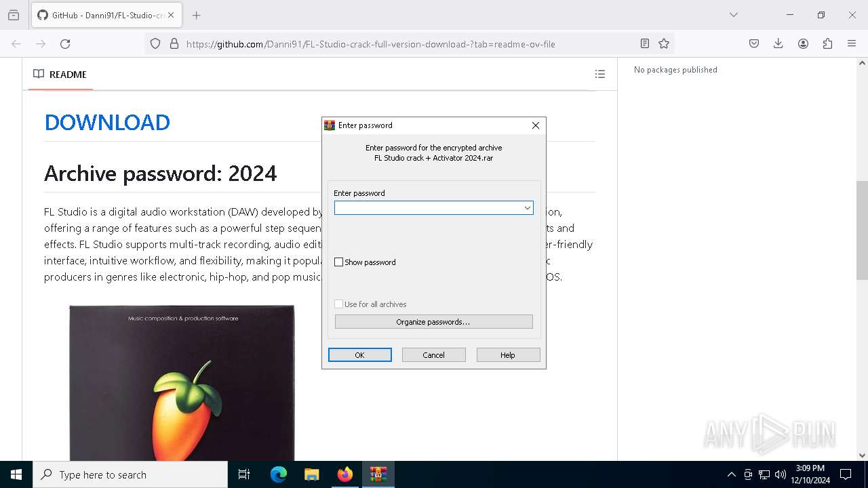Check the Show password checkbox
Viewport: 868px width, 488px height.
(339, 262)
